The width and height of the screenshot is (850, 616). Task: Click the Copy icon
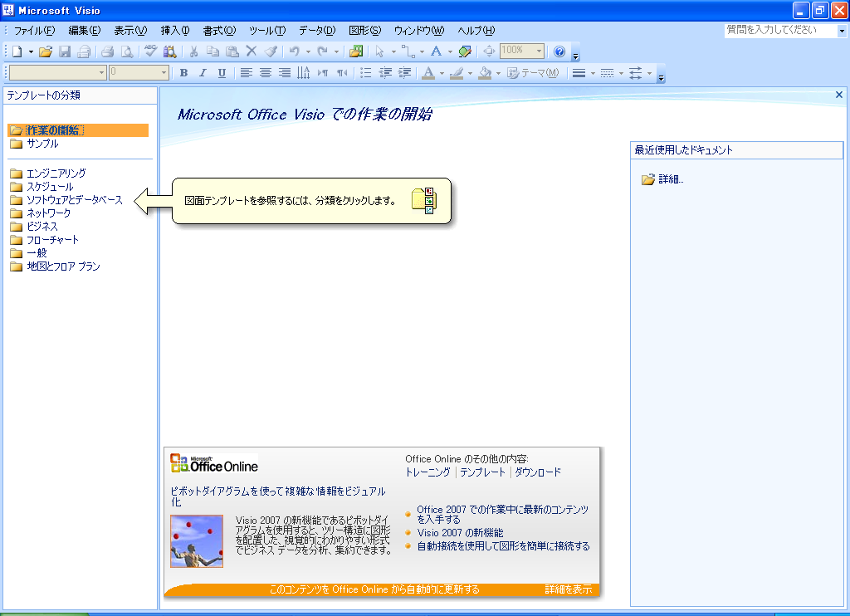point(213,51)
